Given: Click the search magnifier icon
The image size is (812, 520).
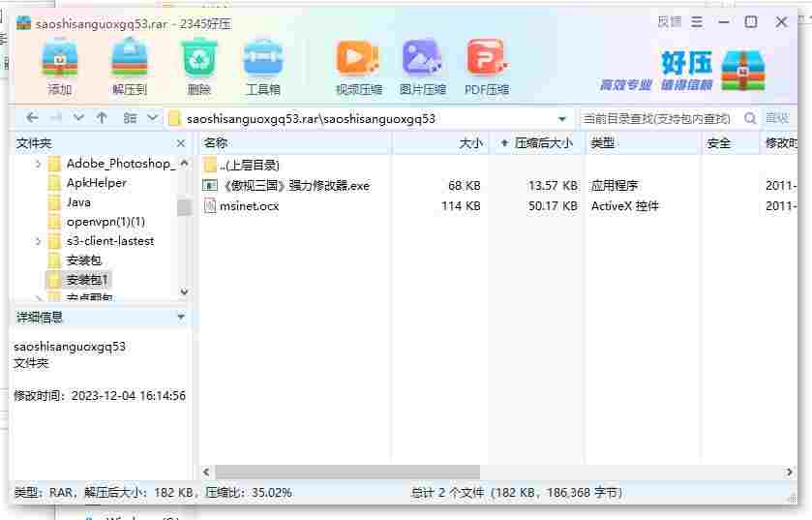Looking at the screenshot, I should 750,118.
